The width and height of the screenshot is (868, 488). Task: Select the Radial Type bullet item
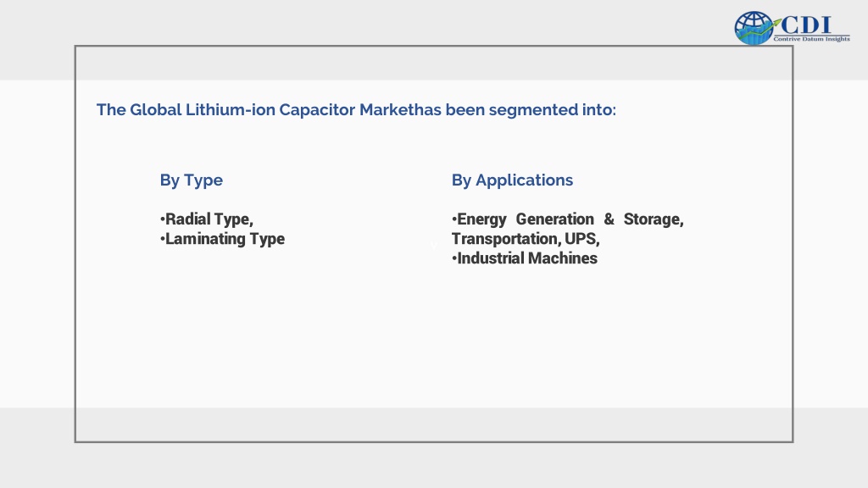pos(207,219)
